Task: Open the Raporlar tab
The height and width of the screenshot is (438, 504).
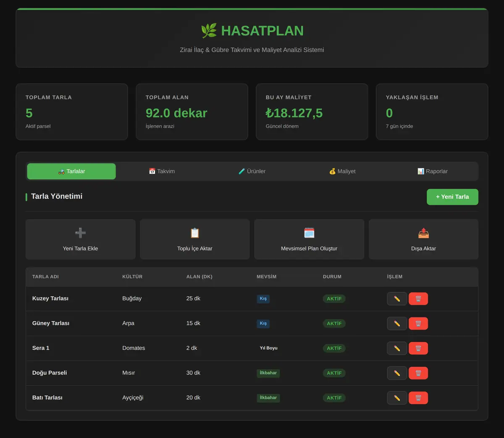Action: tap(433, 171)
